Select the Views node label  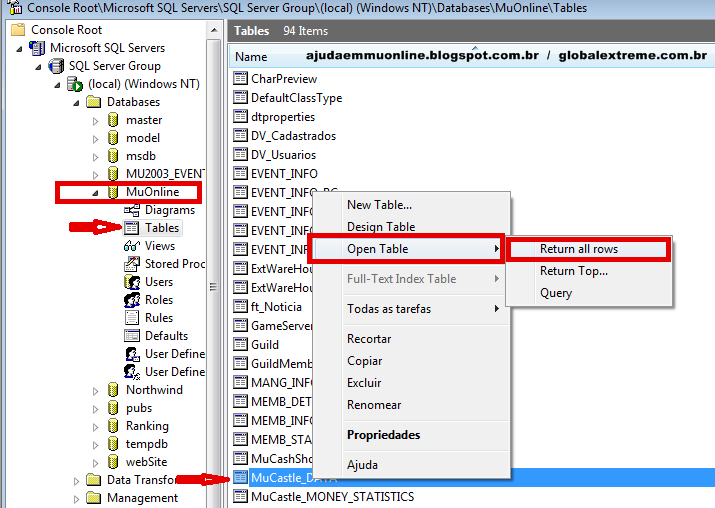(160, 246)
